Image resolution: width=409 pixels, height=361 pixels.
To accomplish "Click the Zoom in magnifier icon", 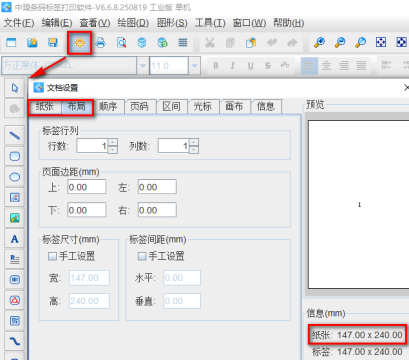I will click(x=319, y=43).
